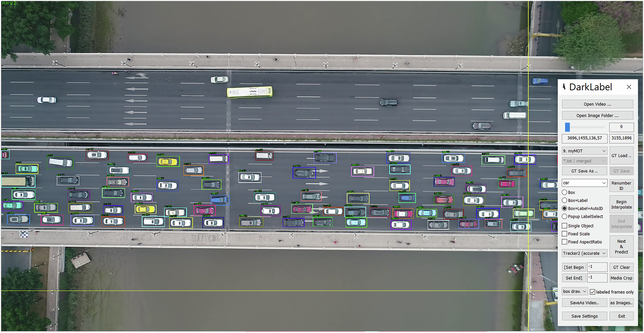644x333 pixels.
Task: Click the GT Save As button
Action: (585, 171)
